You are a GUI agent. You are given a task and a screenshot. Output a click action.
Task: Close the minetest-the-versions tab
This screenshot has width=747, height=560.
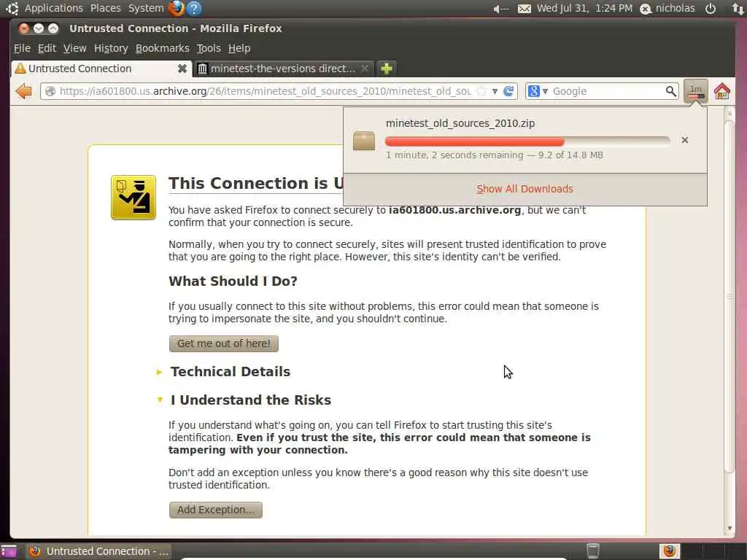click(365, 69)
